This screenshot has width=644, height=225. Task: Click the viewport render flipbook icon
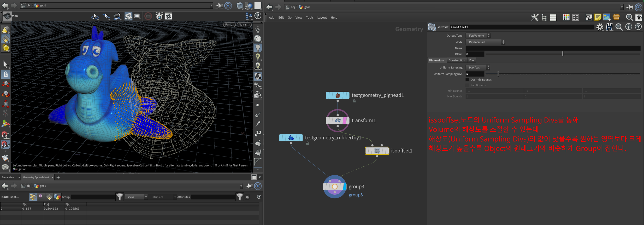159,16
